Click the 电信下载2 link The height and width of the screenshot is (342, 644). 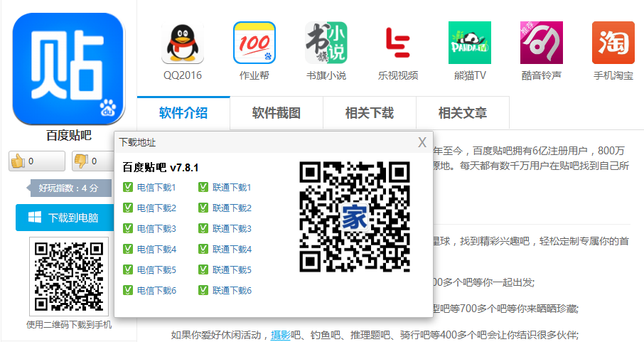tap(156, 208)
